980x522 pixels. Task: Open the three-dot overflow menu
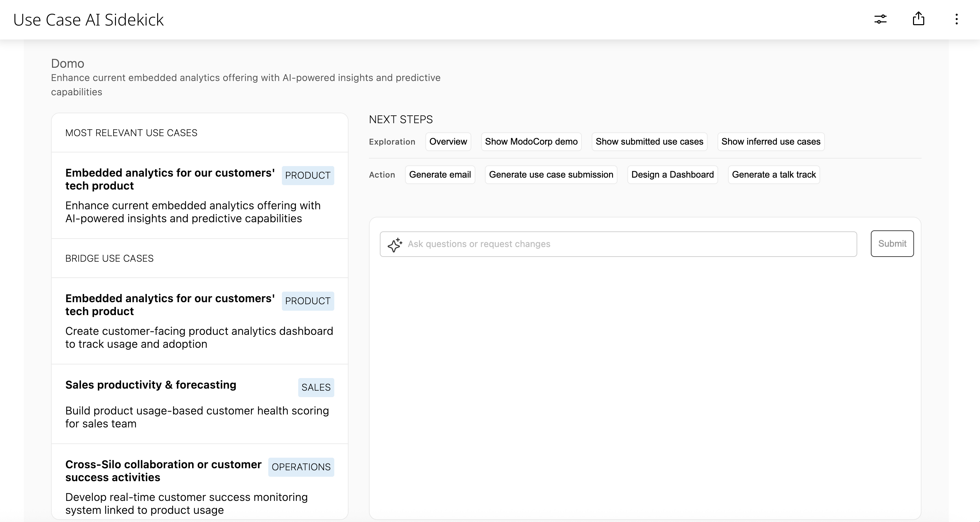[957, 19]
